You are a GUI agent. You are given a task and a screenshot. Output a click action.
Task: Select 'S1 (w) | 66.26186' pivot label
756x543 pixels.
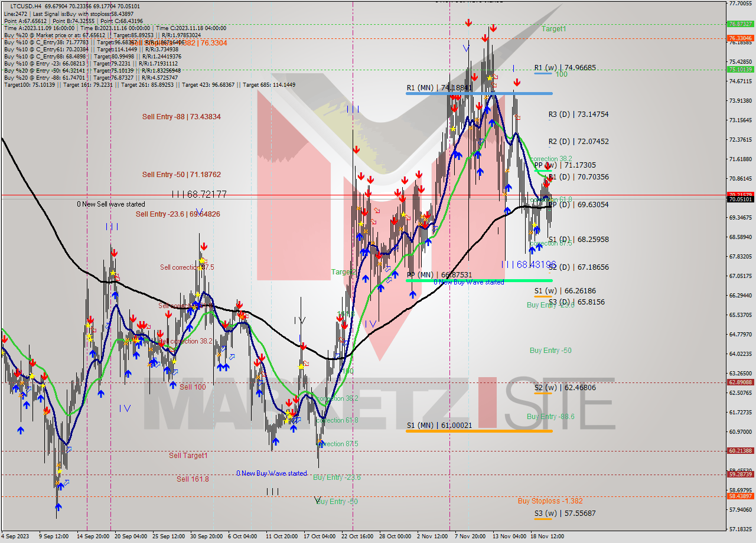565,291
